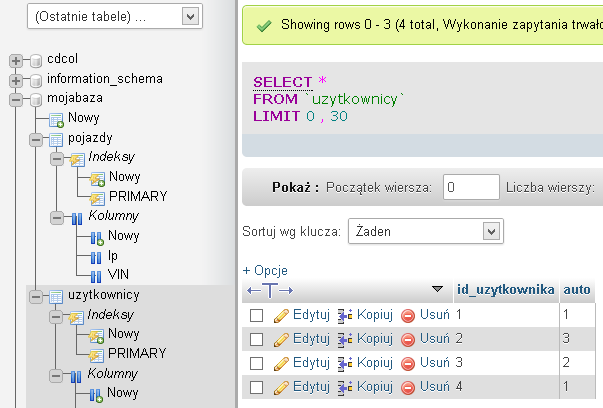Expand the information_schema database node
Viewport: 603px width, 408px height.
tap(16, 79)
